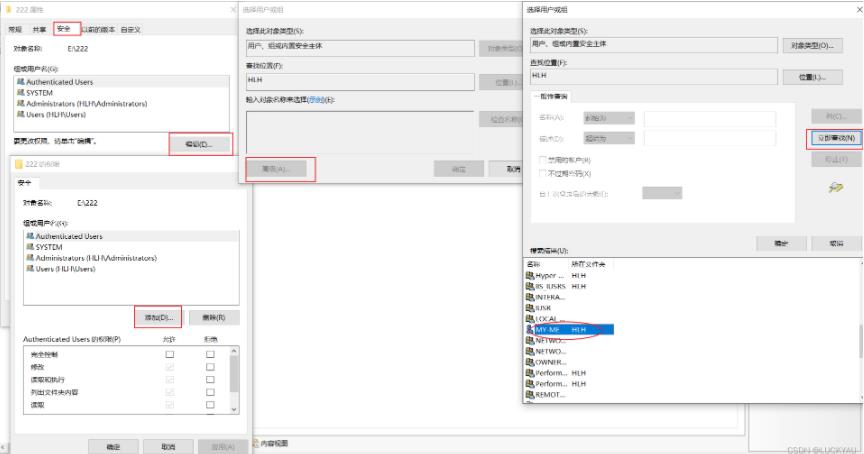This screenshot has width=864, height=454.
Task: Click the 描述 query text field
Action: tap(710, 138)
